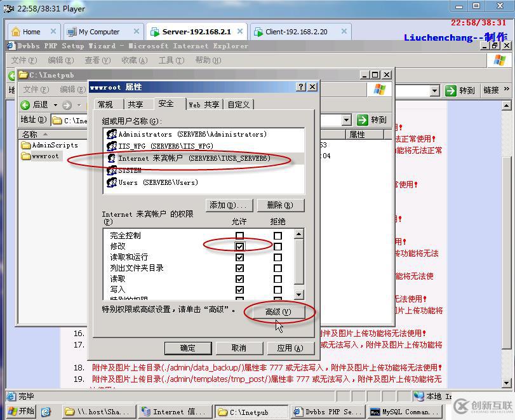Click IE page scrollbar up arrow
515x420 pixels.
[x=507, y=106]
